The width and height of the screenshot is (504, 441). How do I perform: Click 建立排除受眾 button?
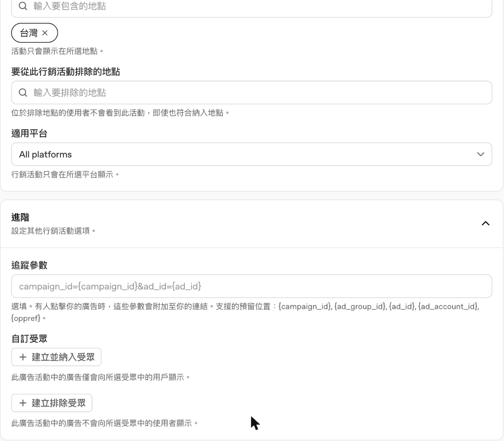coord(52,403)
